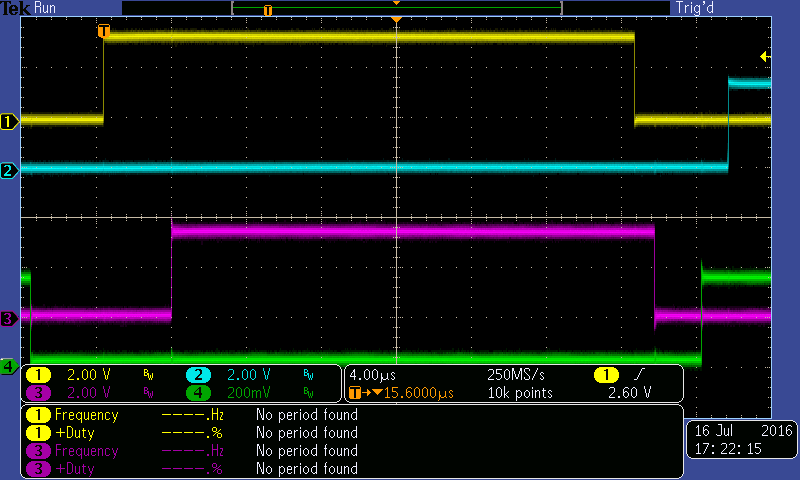
Task: Click the orange center trigger triangle at top
Action: coord(396,19)
